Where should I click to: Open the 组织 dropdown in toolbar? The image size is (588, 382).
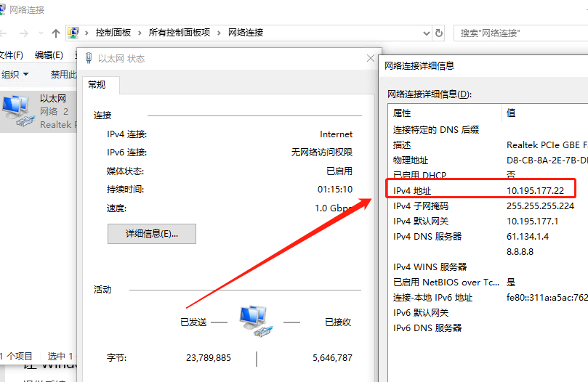click(x=15, y=74)
